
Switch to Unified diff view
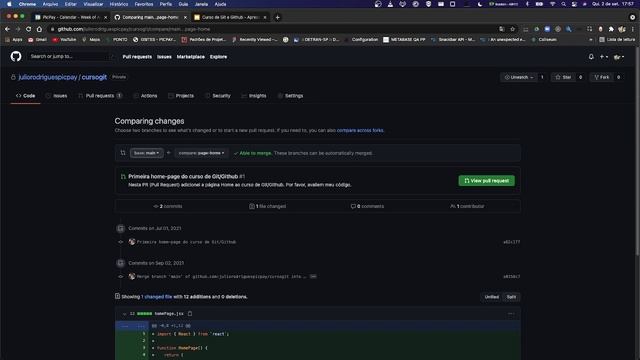[491, 297]
